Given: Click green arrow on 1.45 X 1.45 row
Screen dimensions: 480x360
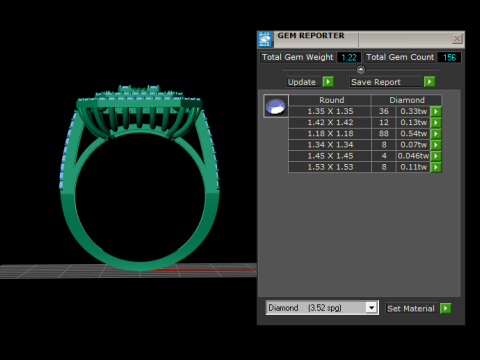Looking at the screenshot, I should [x=436, y=156].
